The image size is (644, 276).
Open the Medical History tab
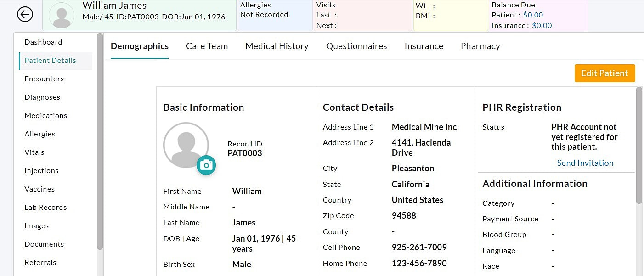[x=277, y=46]
